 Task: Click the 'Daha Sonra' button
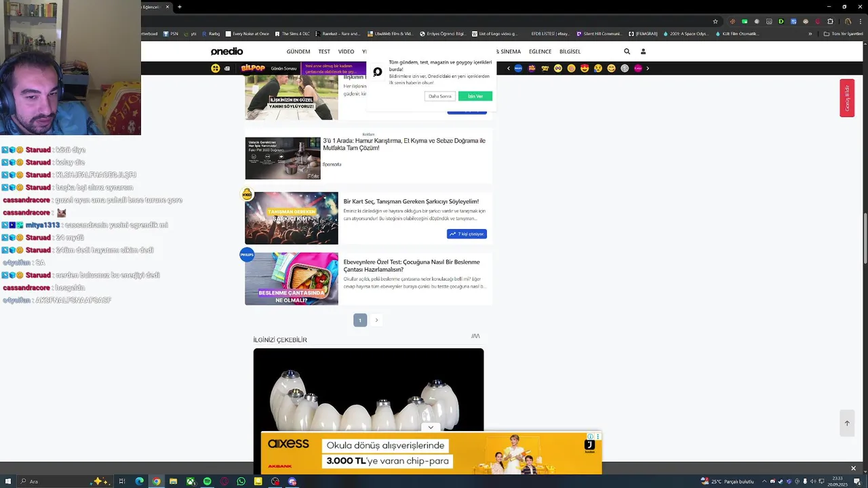[x=439, y=96]
